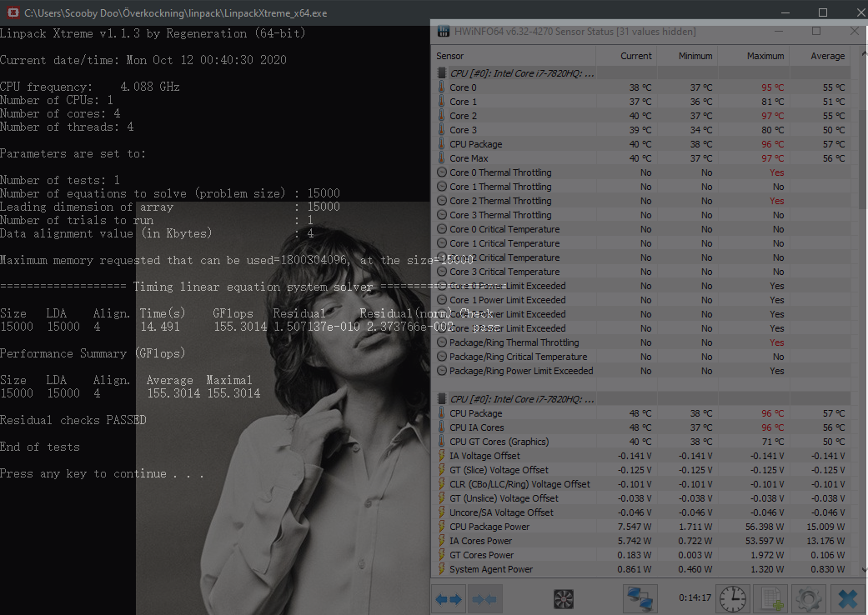Select the Core 3 Critical Temperature row
This screenshot has height=615, width=868.
pyautogui.click(x=641, y=272)
